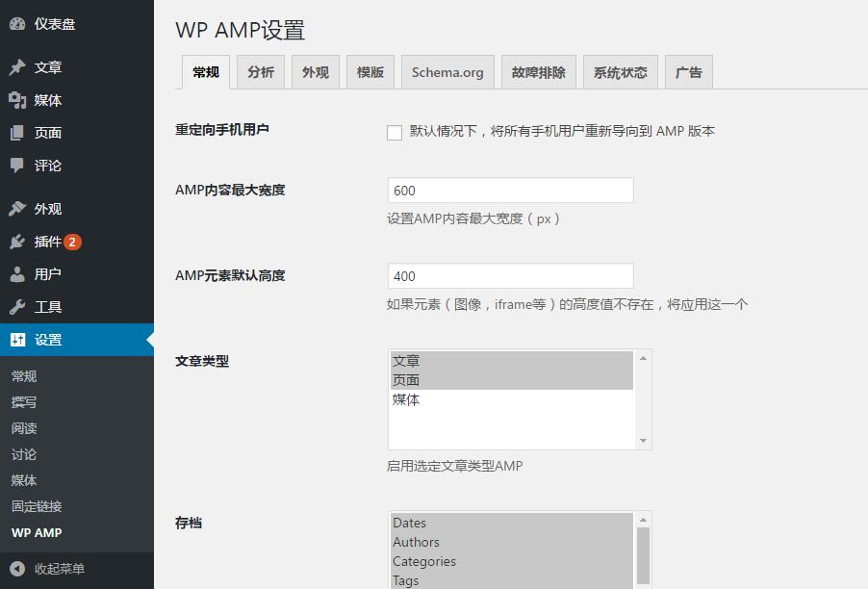Open 常规 settings submenu link
Image resolution: width=868 pixels, height=589 pixels.
pyautogui.click(x=24, y=376)
